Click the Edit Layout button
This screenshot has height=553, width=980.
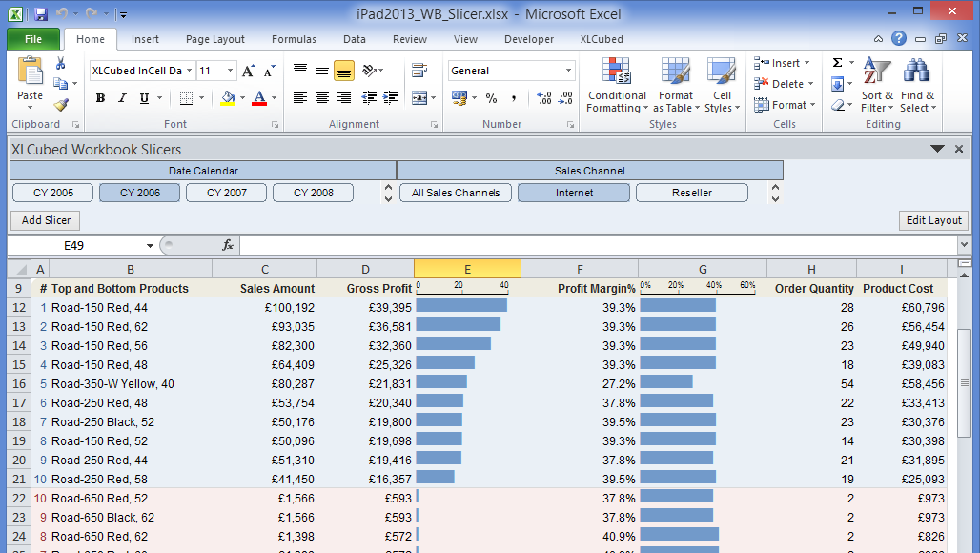[x=933, y=220]
